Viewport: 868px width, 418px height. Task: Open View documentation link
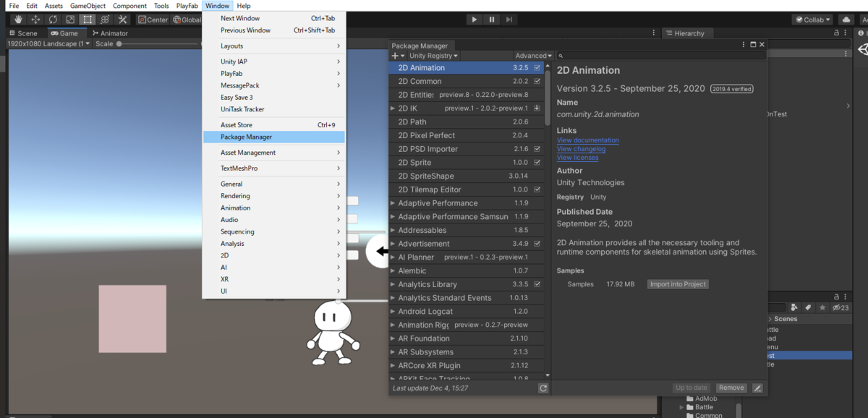(587, 140)
